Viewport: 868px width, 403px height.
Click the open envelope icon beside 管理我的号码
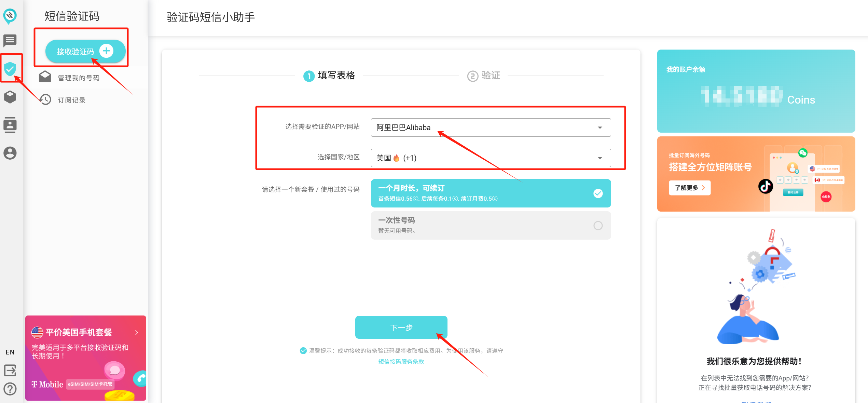[x=45, y=77]
